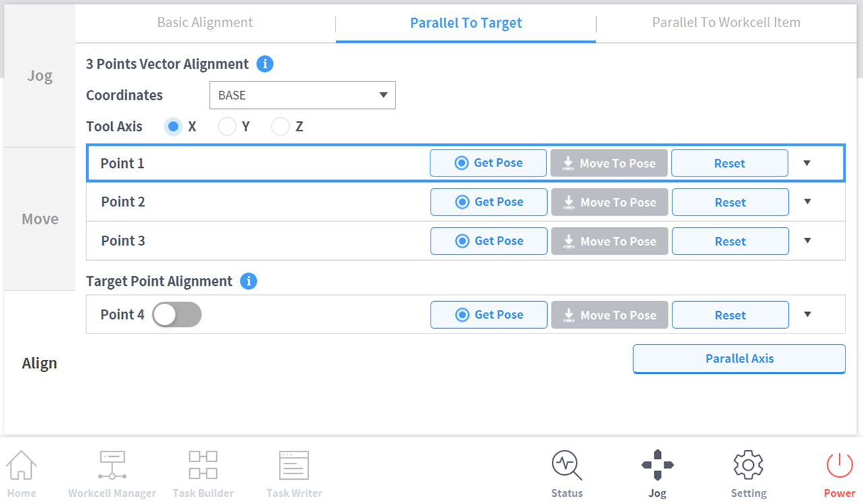Click Get Pose for Point 2

(x=488, y=202)
